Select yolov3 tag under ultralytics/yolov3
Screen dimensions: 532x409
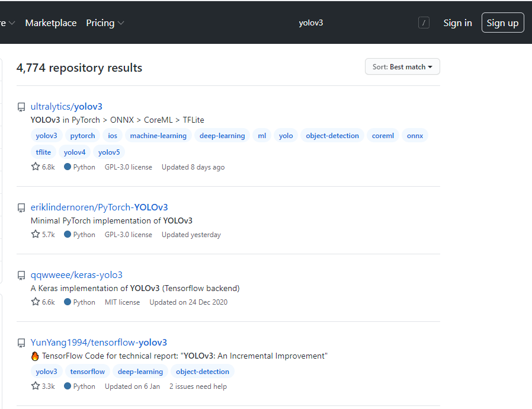46,136
